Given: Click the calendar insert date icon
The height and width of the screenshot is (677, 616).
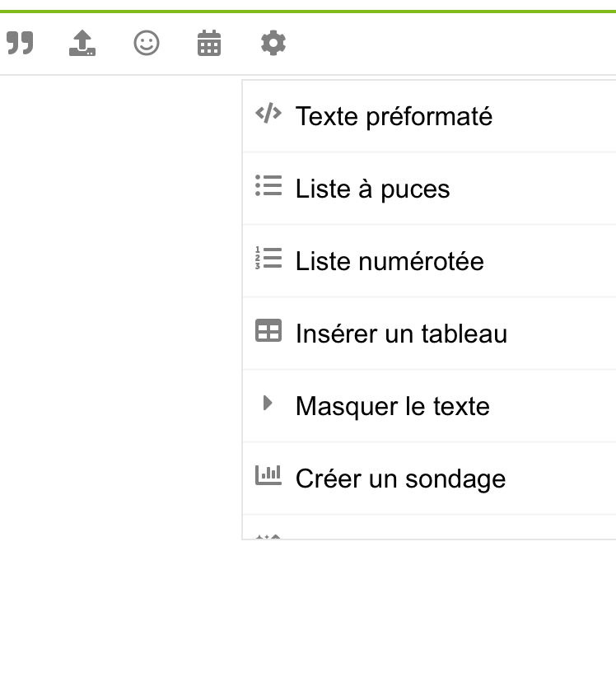Looking at the screenshot, I should [209, 43].
